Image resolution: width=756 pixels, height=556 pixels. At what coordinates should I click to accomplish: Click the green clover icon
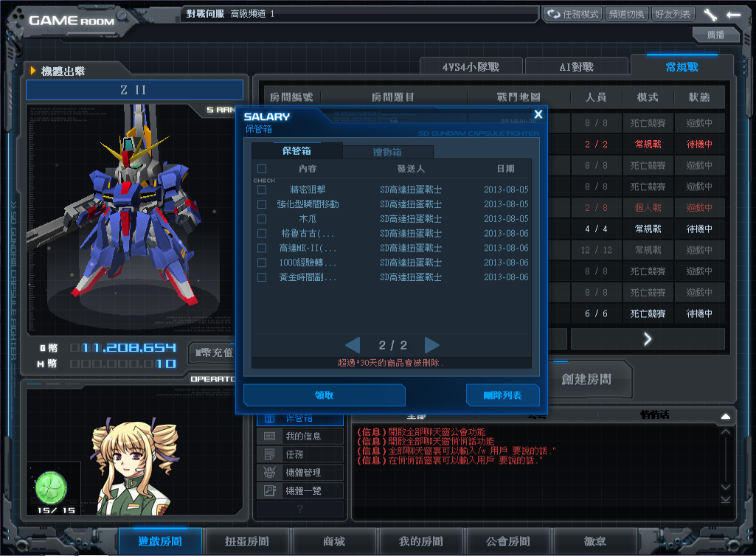click(x=52, y=487)
